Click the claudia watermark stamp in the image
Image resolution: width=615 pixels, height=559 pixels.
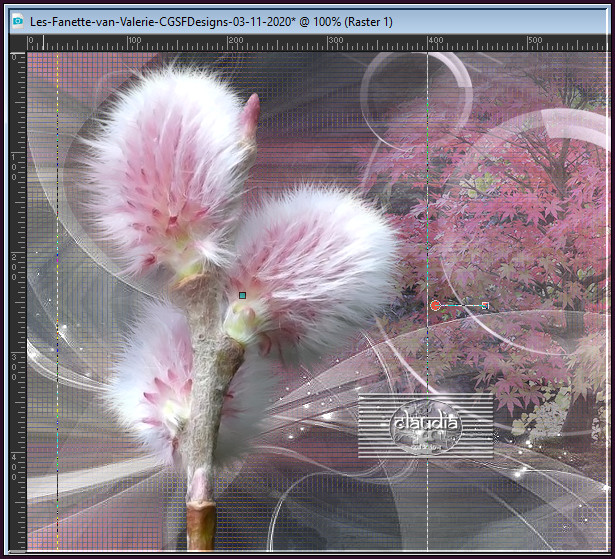tap(426, 426)
